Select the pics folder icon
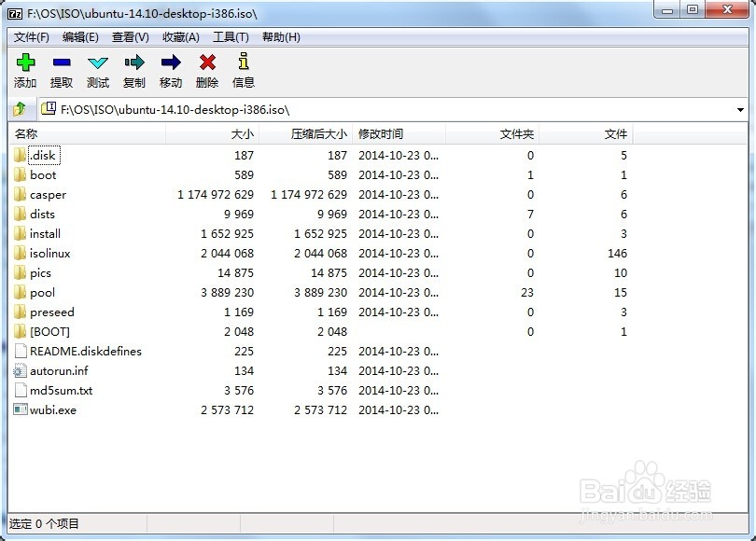756x541 pixels. [20, 272]
